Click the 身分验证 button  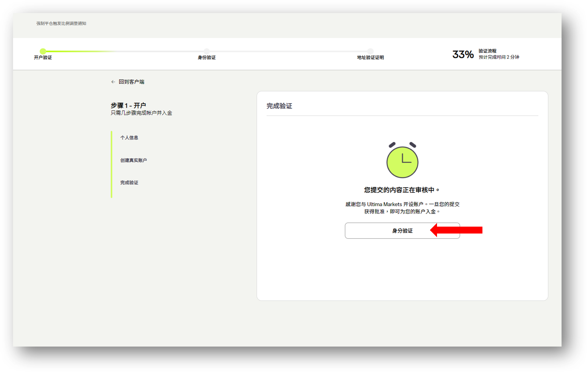tap(402, 231)
